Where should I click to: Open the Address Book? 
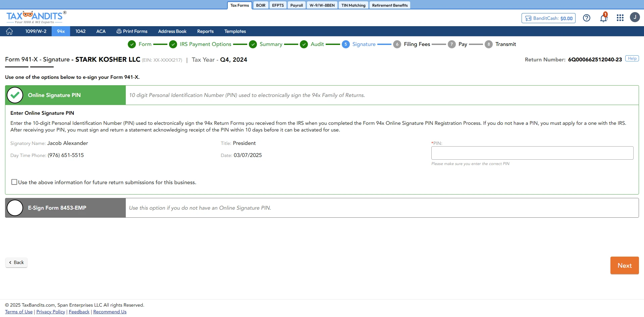[x=172, y=31]
